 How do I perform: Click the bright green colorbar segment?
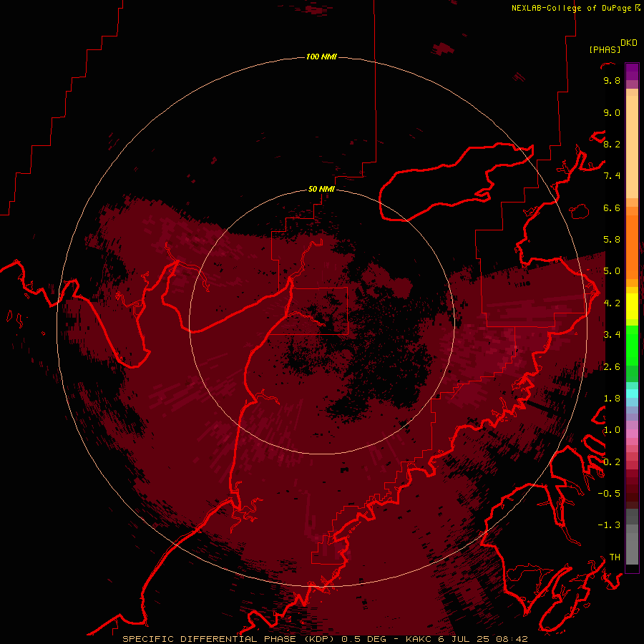point(632,345)
